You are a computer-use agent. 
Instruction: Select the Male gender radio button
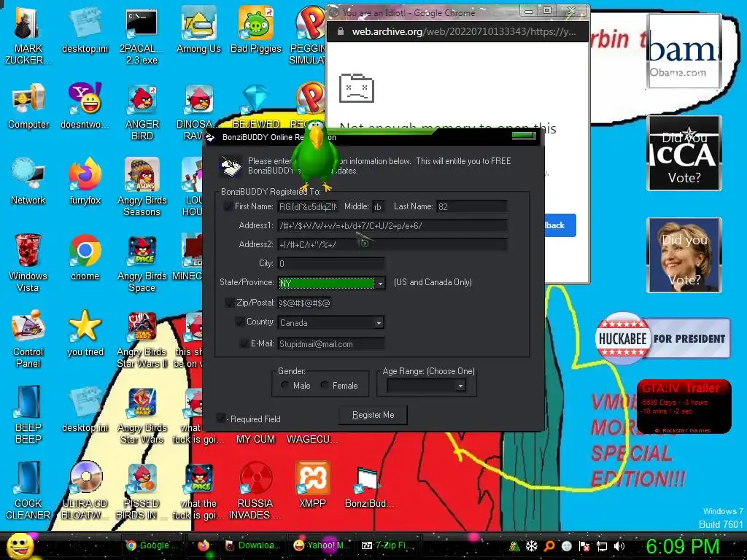(x=285, y=385)
